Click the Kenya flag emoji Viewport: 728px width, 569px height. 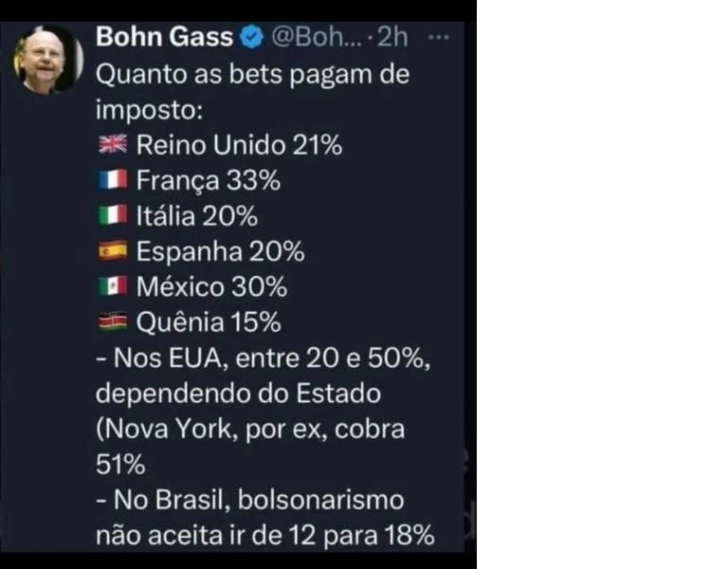113,322
